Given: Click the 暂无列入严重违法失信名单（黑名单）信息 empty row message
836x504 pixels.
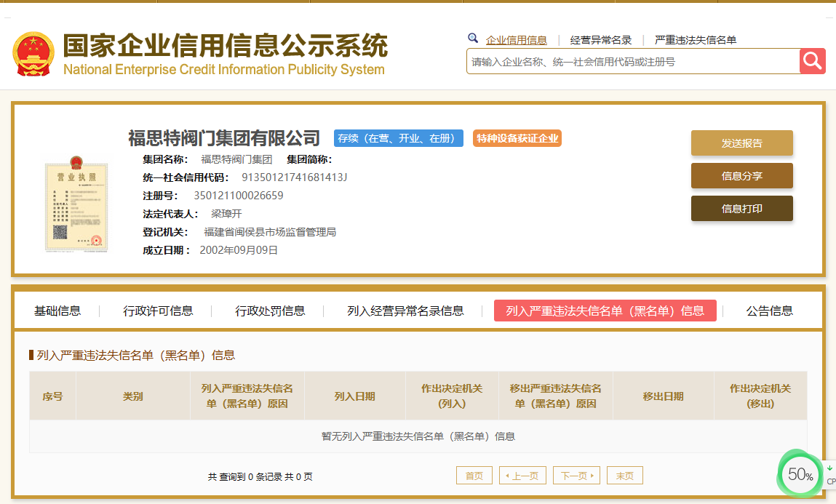Looking at the screenshot, I should 418,436.
